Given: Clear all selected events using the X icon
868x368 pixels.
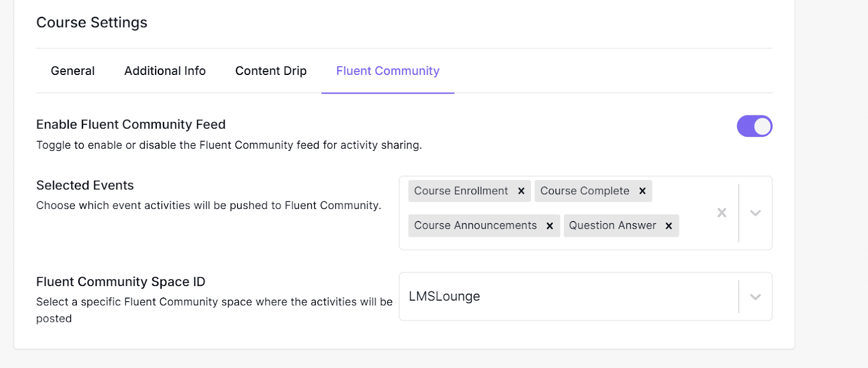Looking at the screenshot, I should click(x=722, y=213).
